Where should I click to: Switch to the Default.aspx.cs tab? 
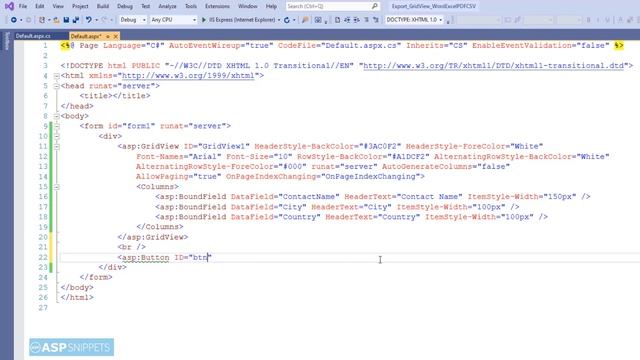(33, 36)
